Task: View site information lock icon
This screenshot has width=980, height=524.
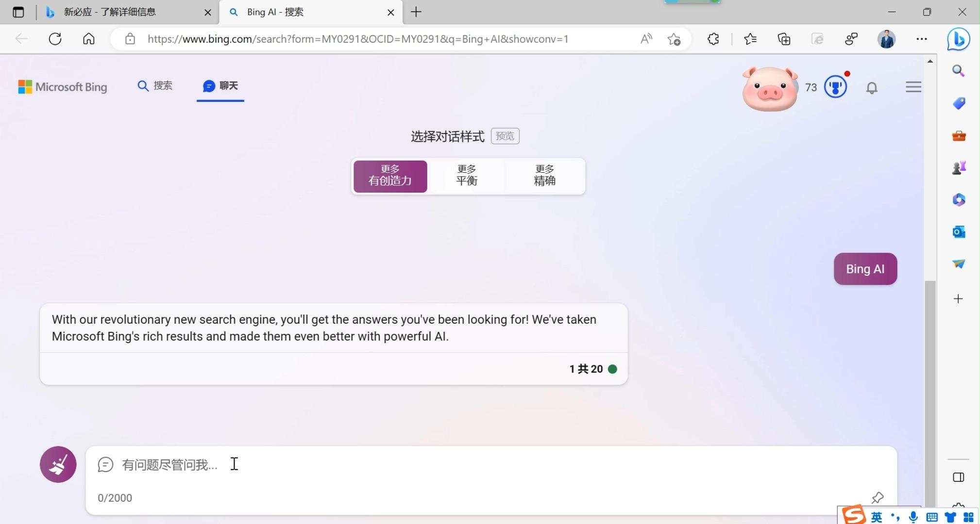Action: click(x=130, y=39)
